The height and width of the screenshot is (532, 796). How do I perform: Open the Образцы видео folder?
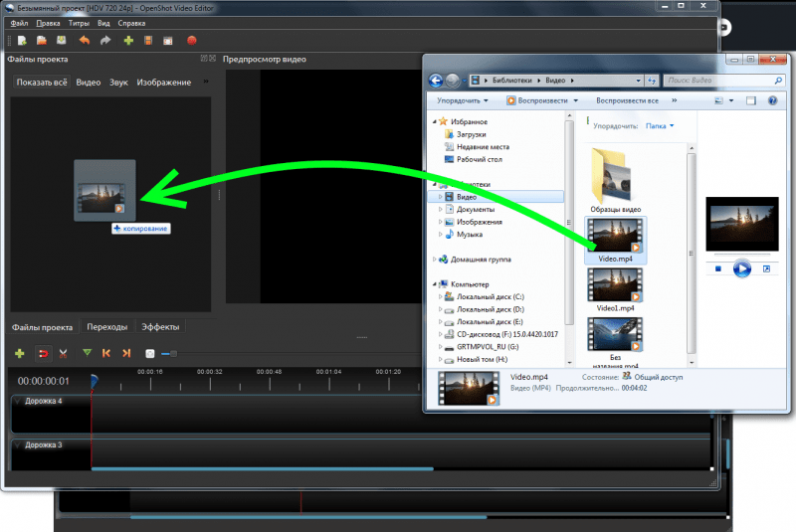(x=615, y=180)
